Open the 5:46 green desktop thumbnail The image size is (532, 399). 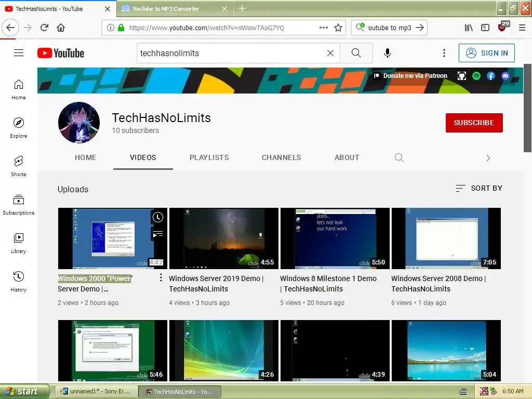113,351
